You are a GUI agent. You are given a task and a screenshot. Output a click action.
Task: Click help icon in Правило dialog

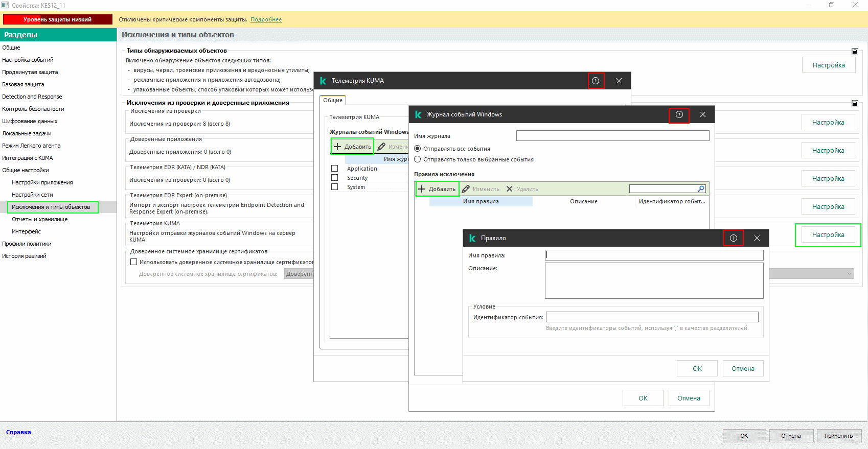pyautogui.click(x=733, y=238)
